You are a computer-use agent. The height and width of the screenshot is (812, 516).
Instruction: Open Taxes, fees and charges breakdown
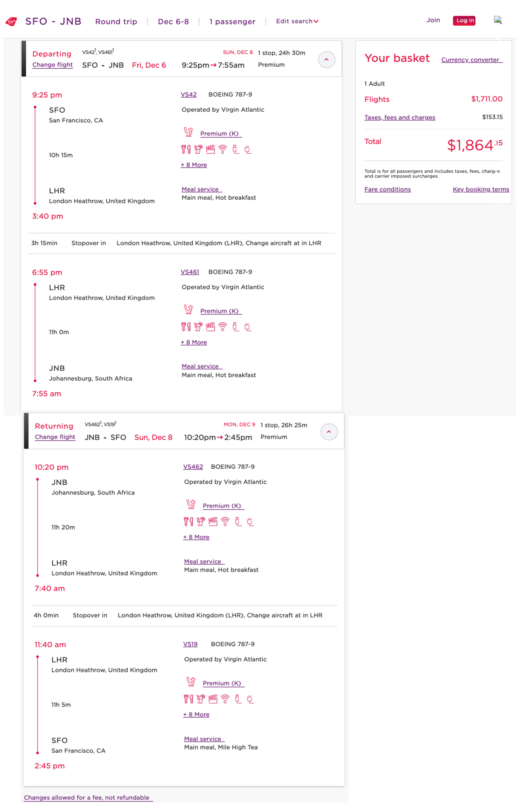(x=400, y=117)
